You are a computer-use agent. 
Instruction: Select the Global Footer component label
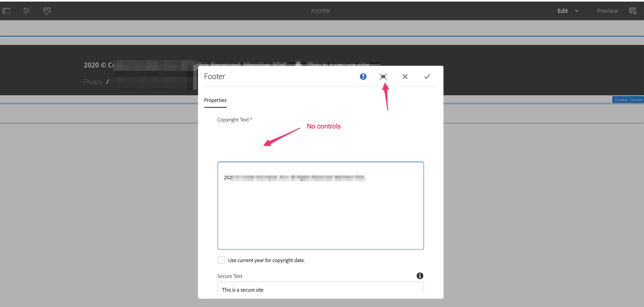[x=628, y=100]
